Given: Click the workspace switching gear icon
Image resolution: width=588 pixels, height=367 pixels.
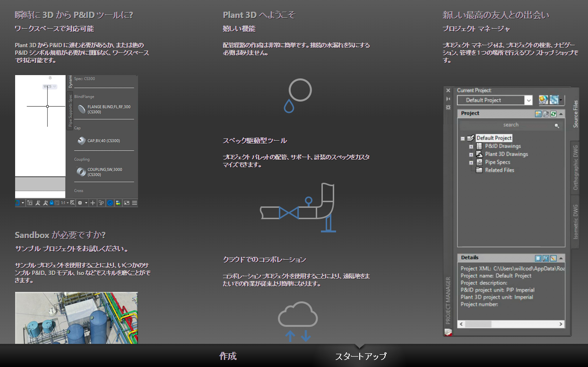Looking at the screenshot, I should pos(80,203).
